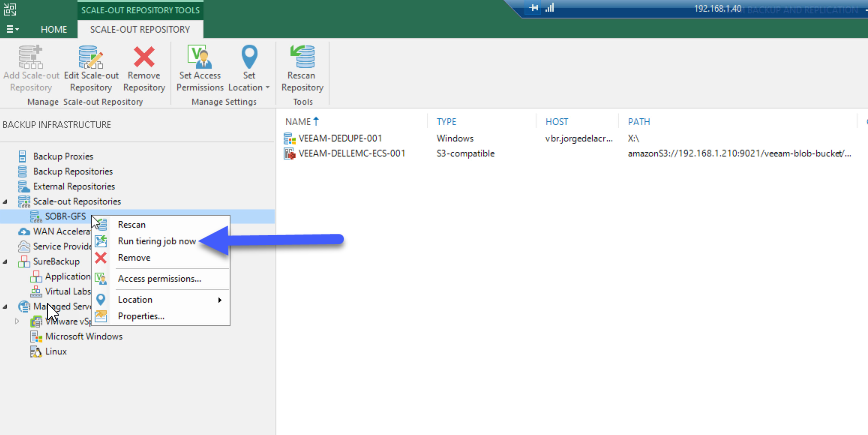Choose Remove in the context menu

tap(134, 258)
